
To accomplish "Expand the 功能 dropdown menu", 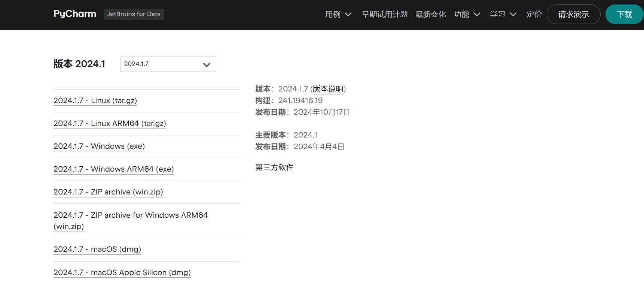I will coord(467,14).
